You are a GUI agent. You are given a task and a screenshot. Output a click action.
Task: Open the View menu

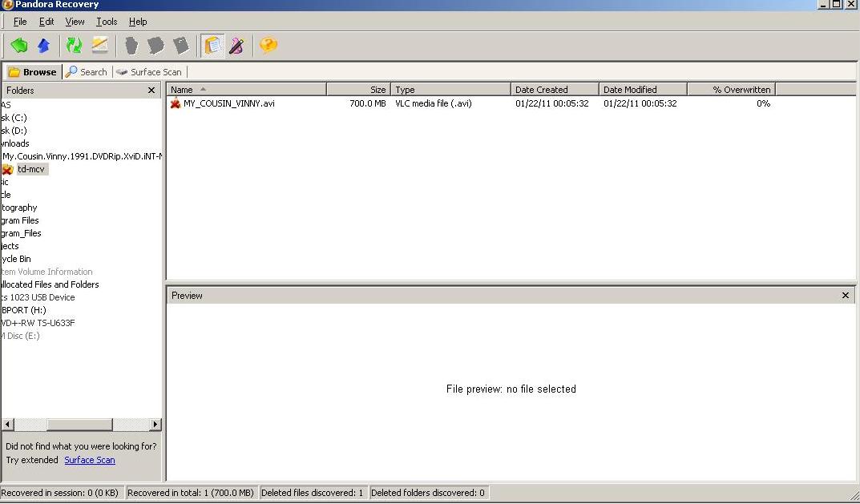(75, 22)
